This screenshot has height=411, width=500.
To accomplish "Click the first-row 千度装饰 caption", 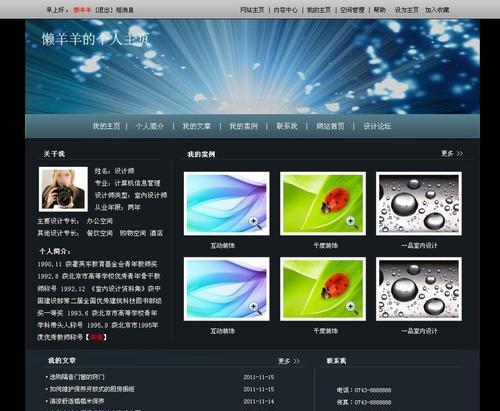I will tap(326, 246).
